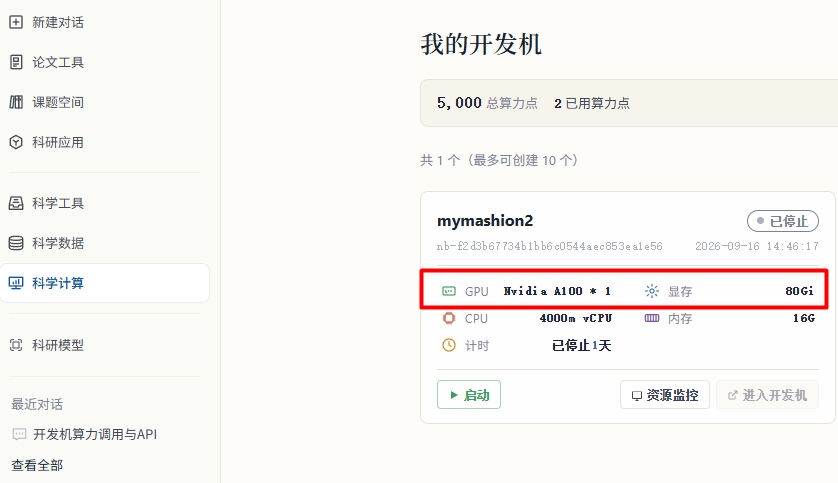This screenshot has height=483, width=838.
Task: Click the 科学计算 monitor icon
Action: pyautogui.click(x=16, y=283)
